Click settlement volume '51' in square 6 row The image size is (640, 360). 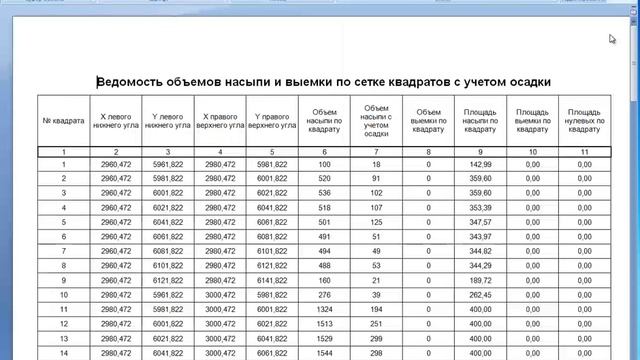click(x=376, y=237)
